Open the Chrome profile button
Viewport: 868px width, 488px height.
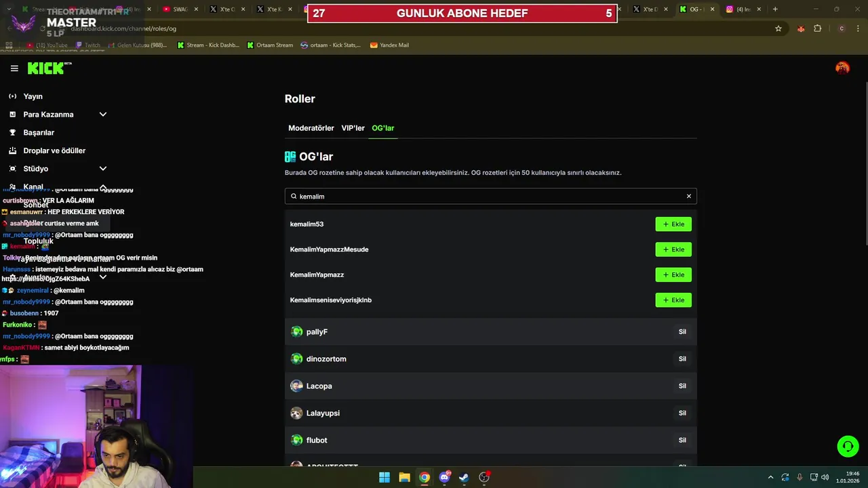coord(842,28)
